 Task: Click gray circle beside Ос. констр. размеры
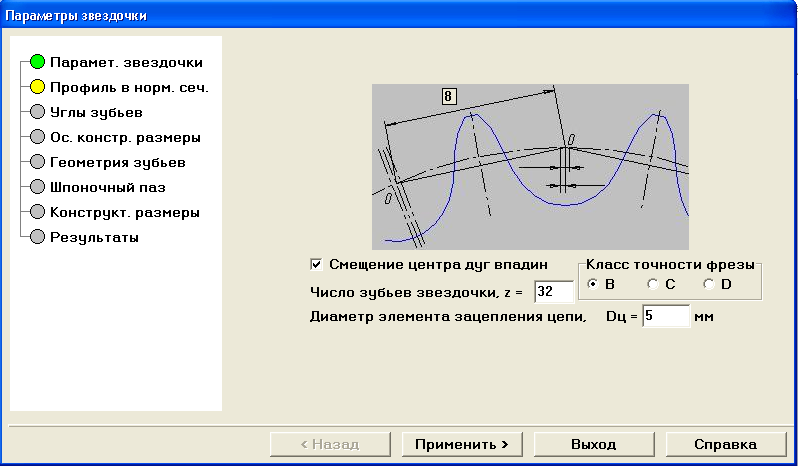coord(37,137)
